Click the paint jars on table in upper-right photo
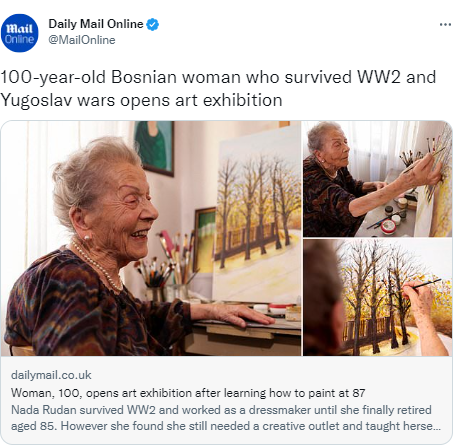 click(x=394, y=215)
